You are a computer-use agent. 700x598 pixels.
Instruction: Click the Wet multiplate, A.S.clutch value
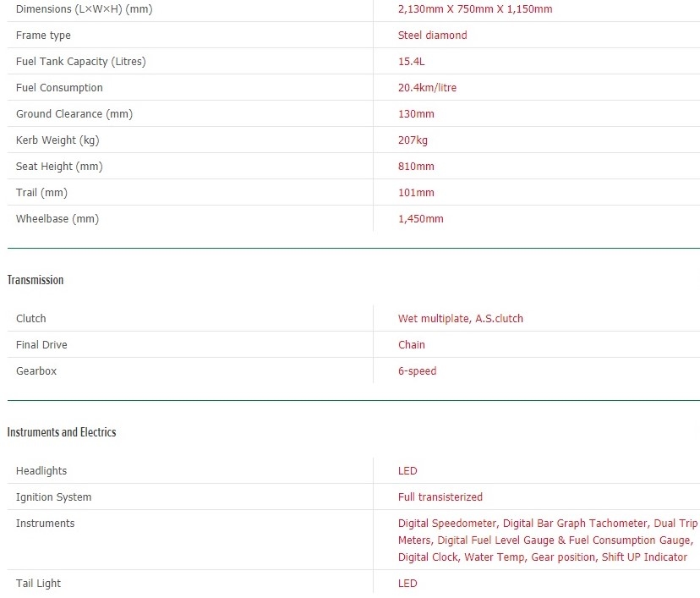tap(460, 319)
